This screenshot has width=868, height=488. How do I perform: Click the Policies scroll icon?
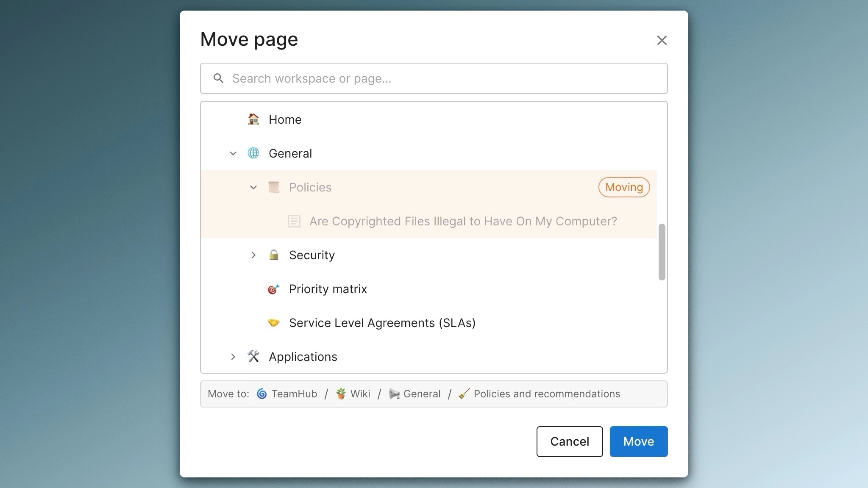point(274,187)
